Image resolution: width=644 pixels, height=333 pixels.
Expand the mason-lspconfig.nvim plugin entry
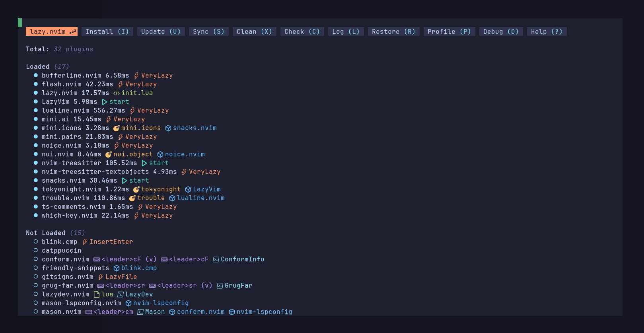(82, 303)
